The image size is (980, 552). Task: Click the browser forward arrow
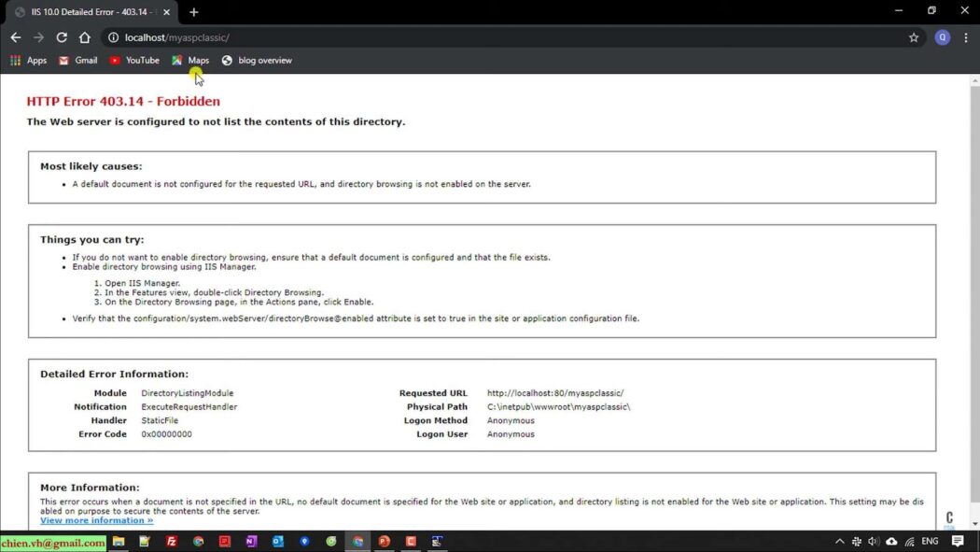(x=39, y=37)
